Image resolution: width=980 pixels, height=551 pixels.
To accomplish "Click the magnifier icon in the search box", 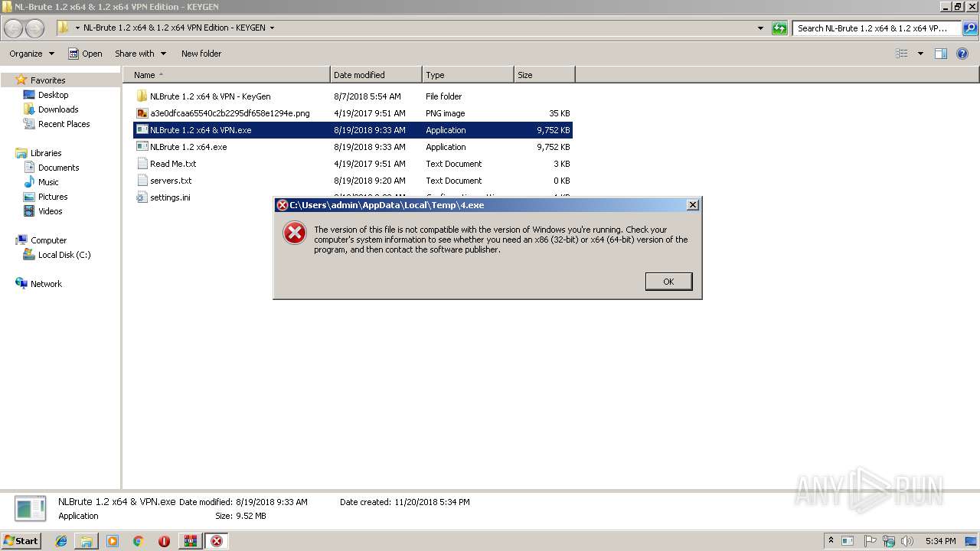I will point(969,28).
